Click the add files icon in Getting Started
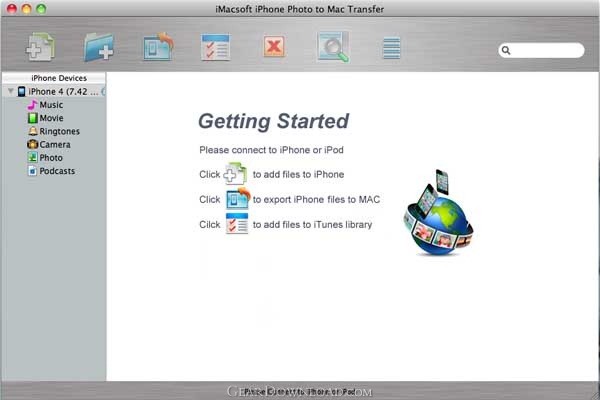The width and height of the screenshot is (600, 400). (235, 174)
